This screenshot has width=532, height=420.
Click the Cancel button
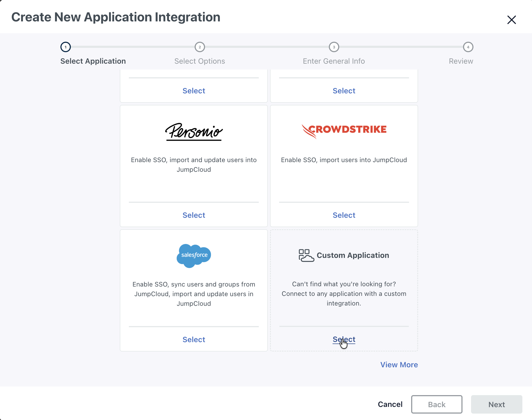coord(390,404)
